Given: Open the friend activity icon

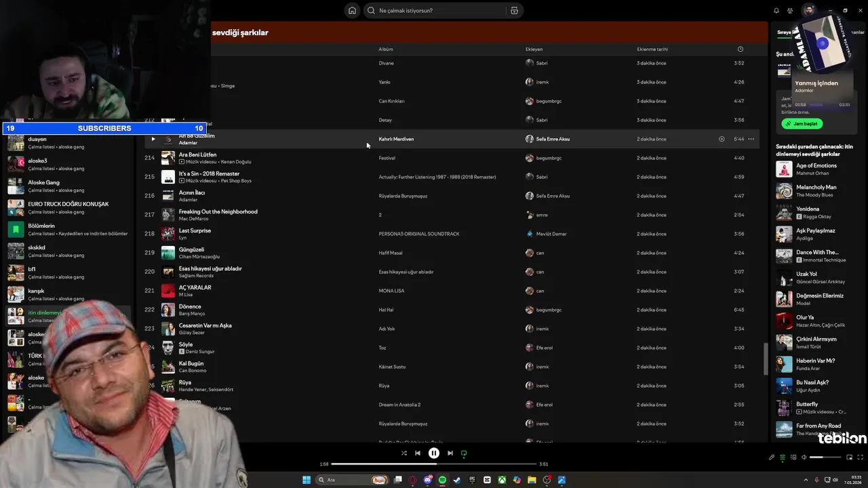Looking at the screenshot, I should point(790,10).
